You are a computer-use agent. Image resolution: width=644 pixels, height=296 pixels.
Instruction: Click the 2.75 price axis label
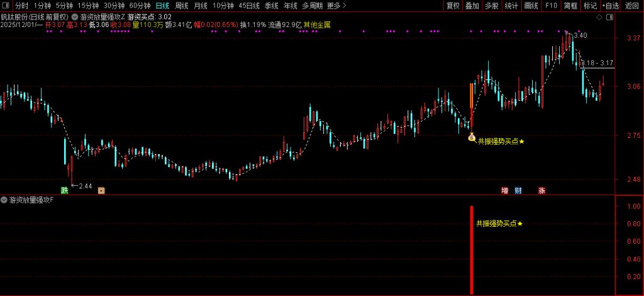[x=634, y=135]
